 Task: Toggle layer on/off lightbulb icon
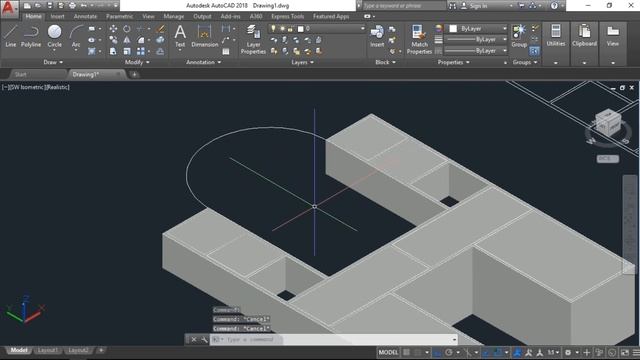tap(273, 29)
